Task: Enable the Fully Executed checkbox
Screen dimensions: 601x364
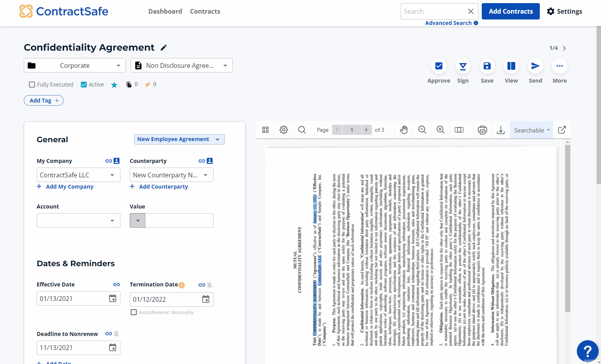Action: point(32,84)
